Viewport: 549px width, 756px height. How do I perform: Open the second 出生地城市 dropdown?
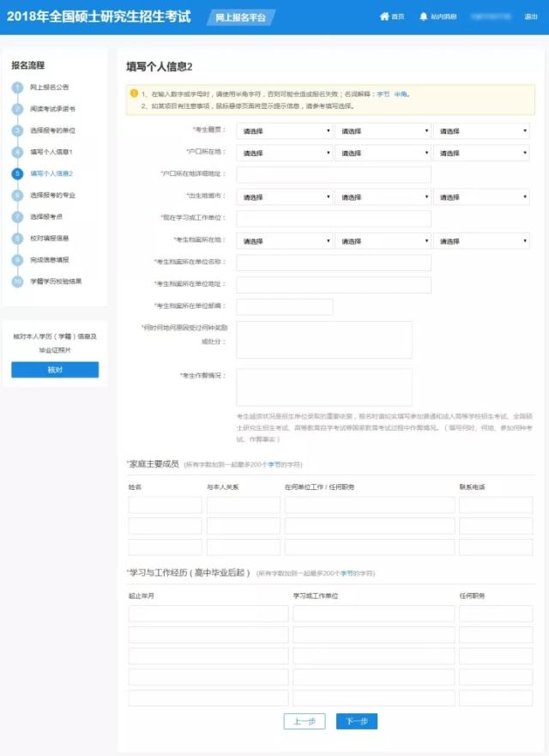[x=383, y=197]
